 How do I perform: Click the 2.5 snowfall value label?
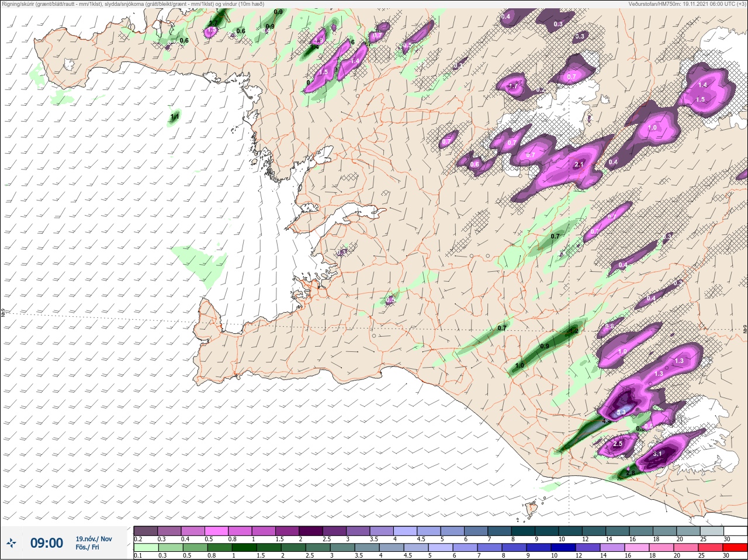point(618,444)
